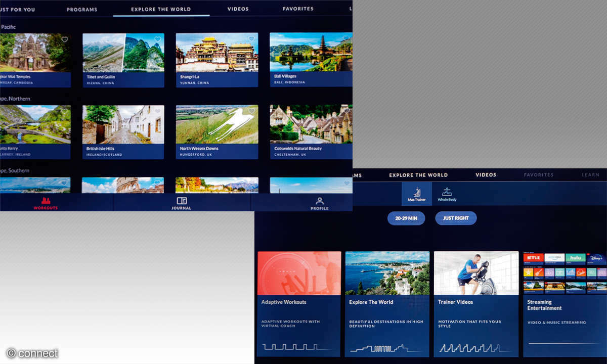Open the Trainer Videos exercise image

pyautogui.click(x=476, y=273)
